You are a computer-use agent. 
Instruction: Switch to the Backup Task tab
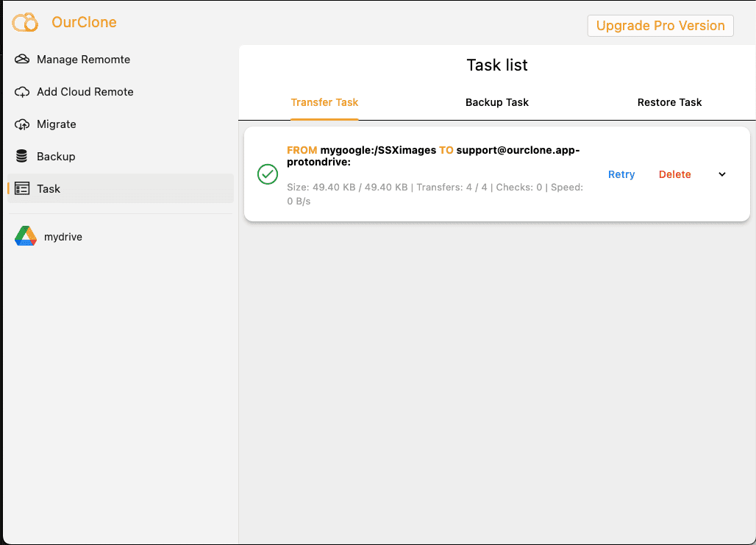497,102
